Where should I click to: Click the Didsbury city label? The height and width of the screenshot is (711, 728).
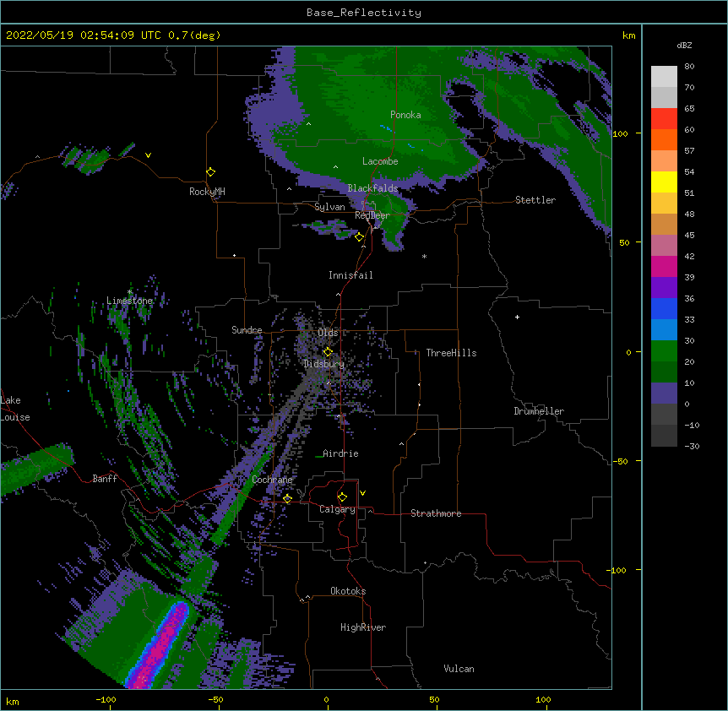click(x=324, y=364)
